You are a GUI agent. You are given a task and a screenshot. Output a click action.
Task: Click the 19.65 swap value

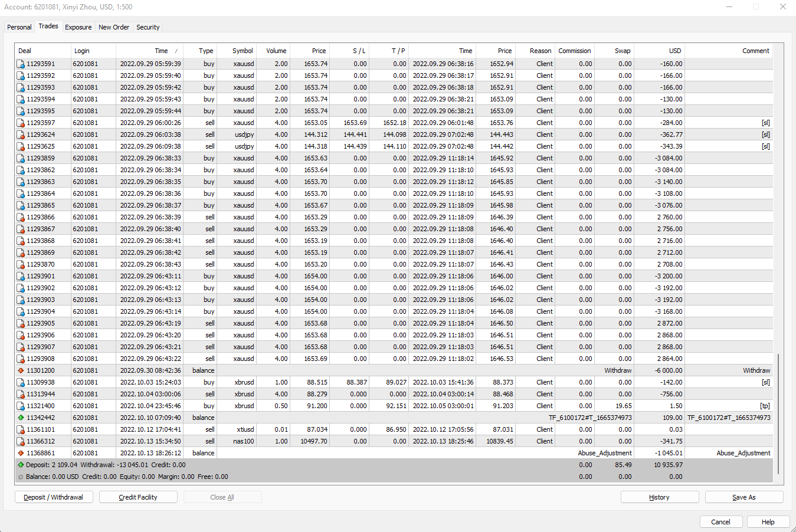(x=623, y=406)
